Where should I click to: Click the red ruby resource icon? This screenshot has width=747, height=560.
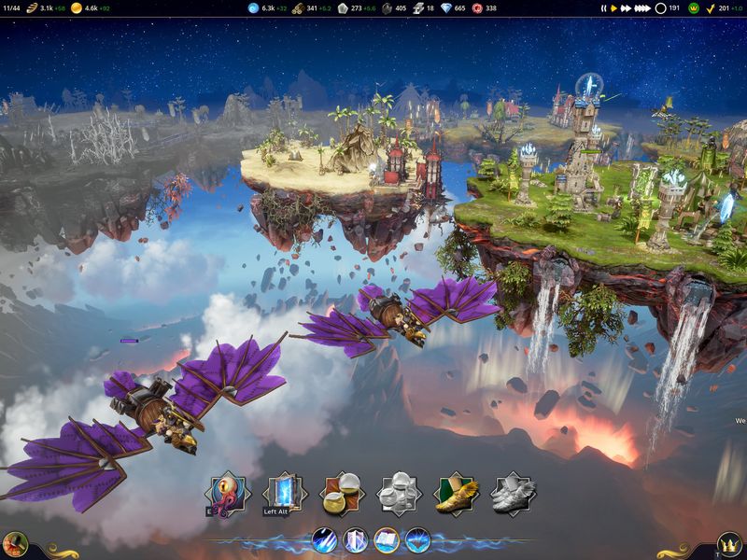(477, 7)
